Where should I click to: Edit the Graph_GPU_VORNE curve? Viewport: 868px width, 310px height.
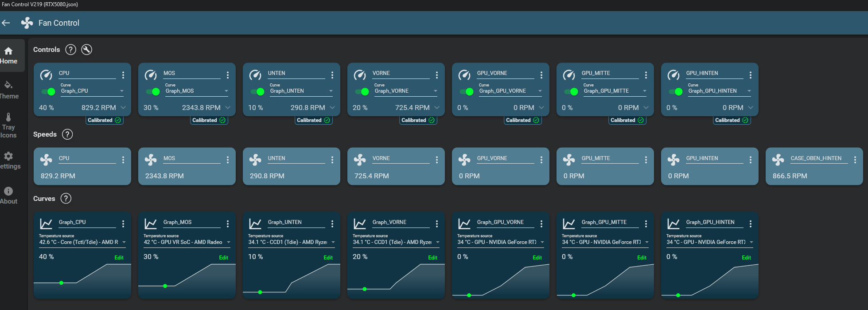(x=537, y=258)
